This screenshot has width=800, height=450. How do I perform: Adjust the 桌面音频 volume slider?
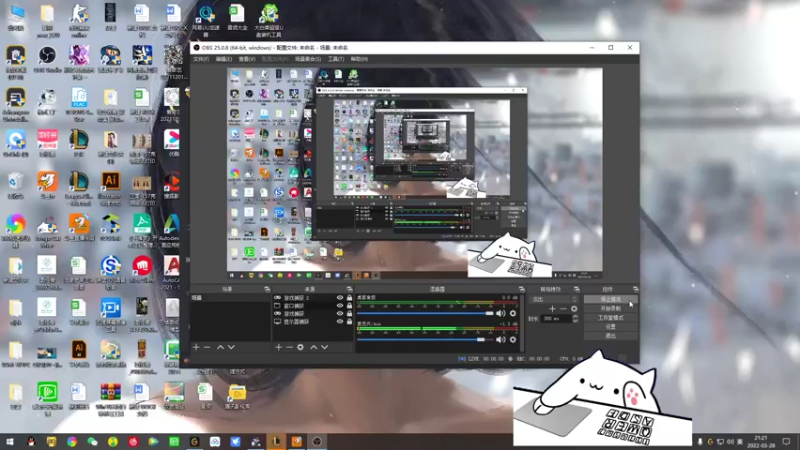click(426, 313)
